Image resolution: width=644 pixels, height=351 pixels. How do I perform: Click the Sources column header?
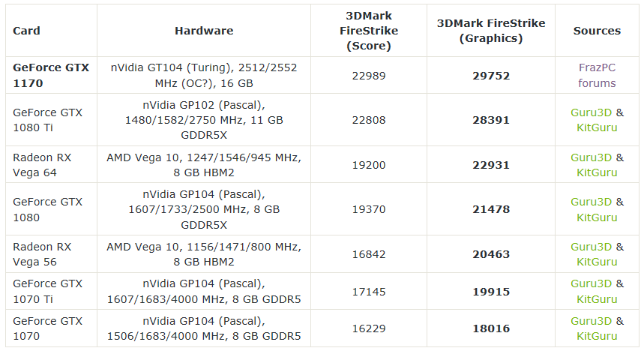coord(597,31)
